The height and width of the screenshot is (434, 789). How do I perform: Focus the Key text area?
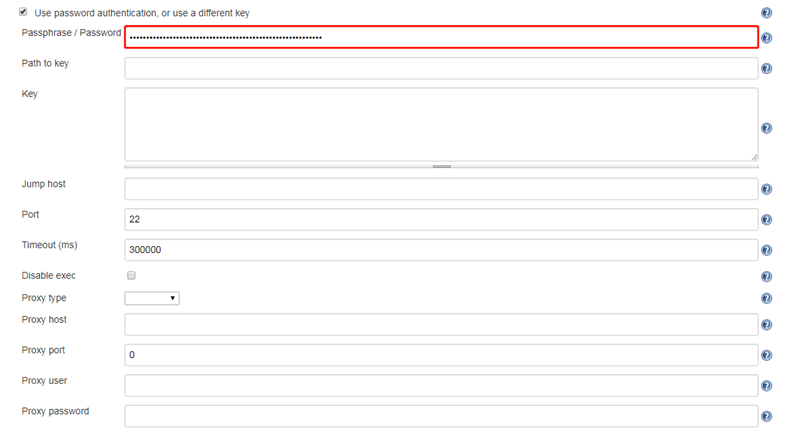tap(441, 124)
